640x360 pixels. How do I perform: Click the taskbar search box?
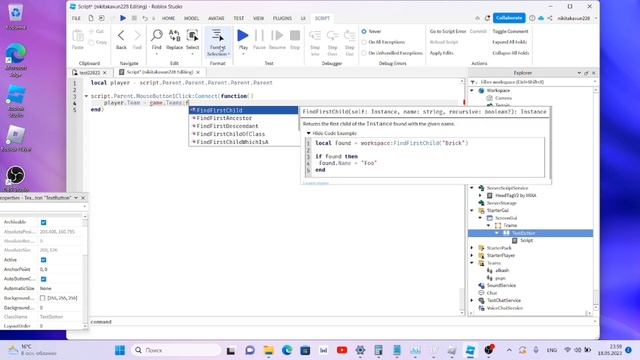click(176, 350)
